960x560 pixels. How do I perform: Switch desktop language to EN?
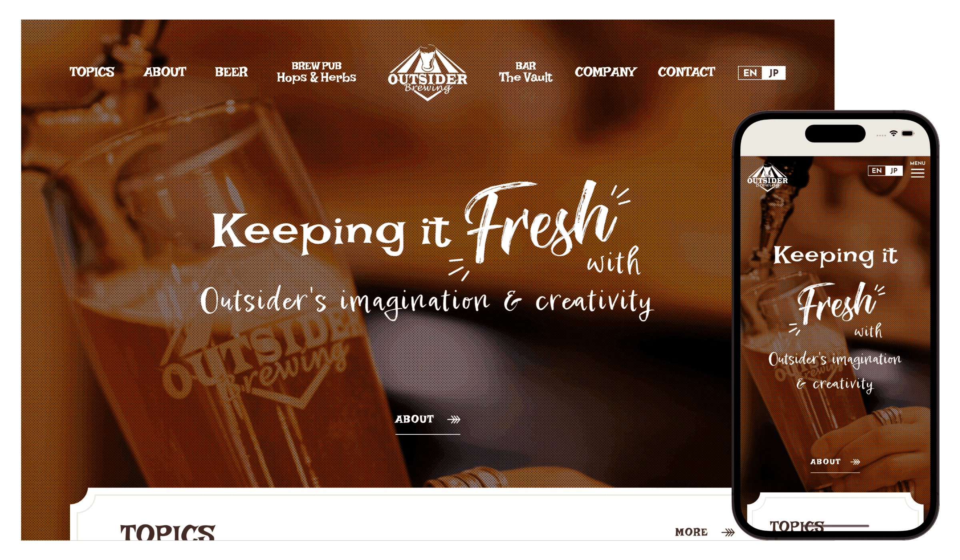coord(750,73)
